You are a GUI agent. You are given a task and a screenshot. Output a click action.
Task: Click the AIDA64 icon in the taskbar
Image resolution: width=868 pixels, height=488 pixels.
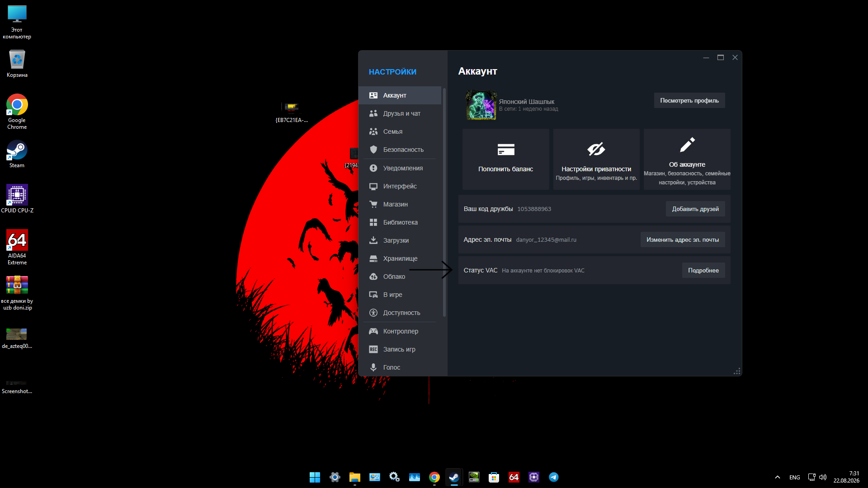(x=514, y=477)
